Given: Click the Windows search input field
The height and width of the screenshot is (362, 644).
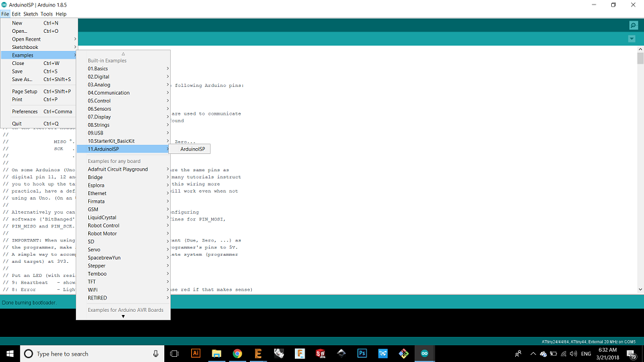Looking at the screenshot, I should click(92, 354).
